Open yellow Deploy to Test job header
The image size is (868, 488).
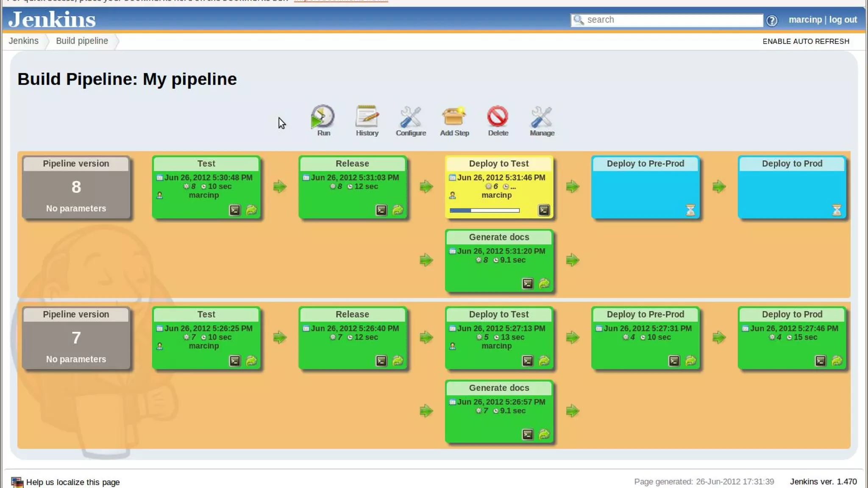(x=499, y=164)
